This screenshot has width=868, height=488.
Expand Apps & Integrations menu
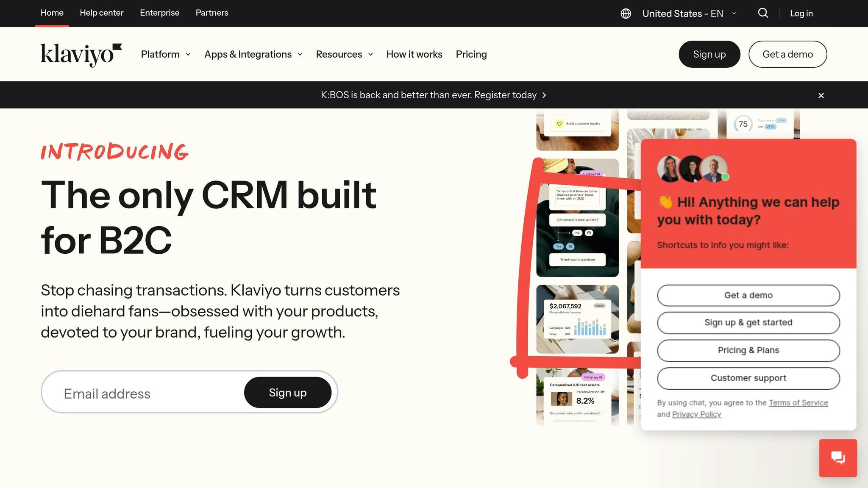pyautogui.click(x=253, y=54)
